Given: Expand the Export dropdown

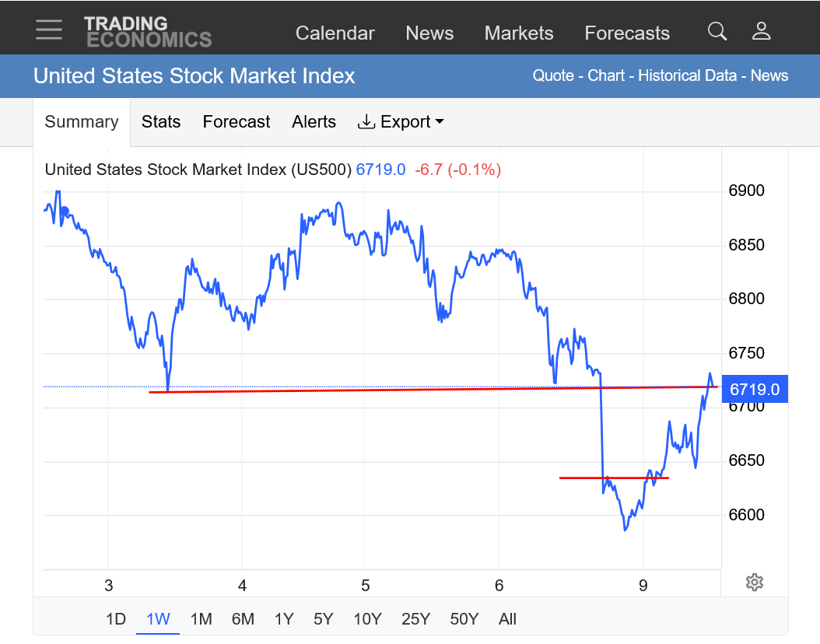Looking at the screenshot, I should point(401,122).
